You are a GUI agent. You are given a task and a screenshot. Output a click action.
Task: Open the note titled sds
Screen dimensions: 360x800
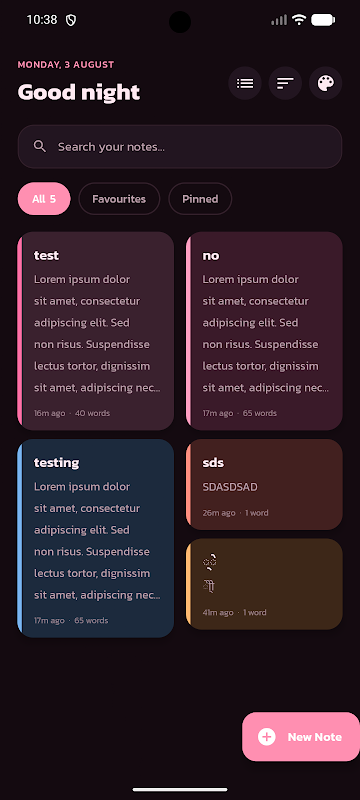pyautogui.click(x=264, y=484)
